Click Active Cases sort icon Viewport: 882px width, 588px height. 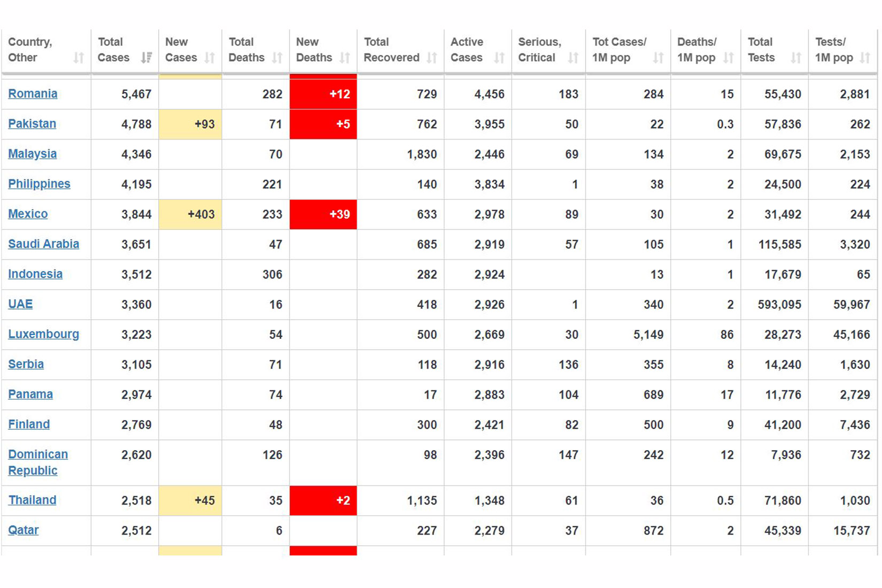pyautogui.click(x=499, y=58)
